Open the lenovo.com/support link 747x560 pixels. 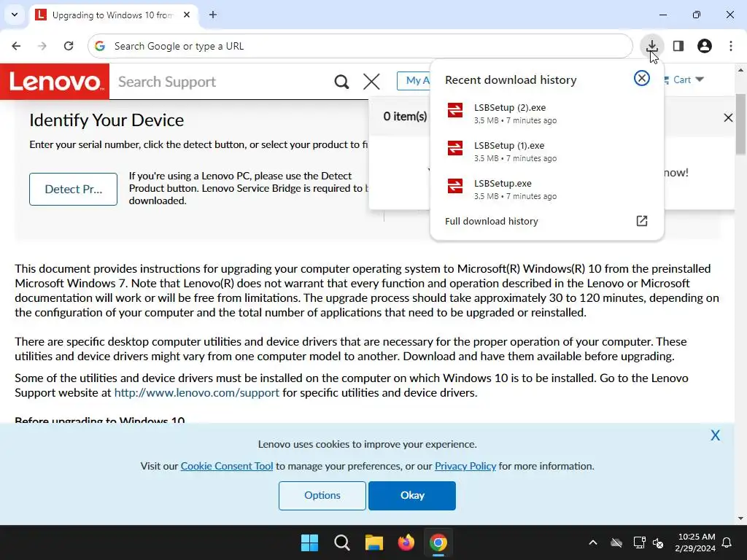pyautogui.click(x=197, y=393)
